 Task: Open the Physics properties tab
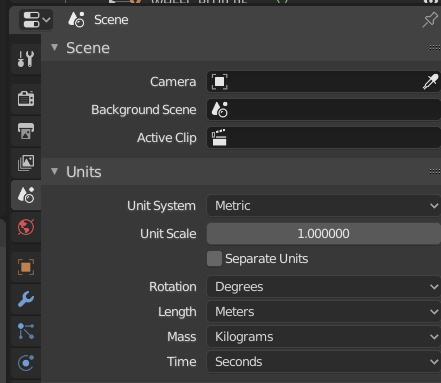pos(26,363)
